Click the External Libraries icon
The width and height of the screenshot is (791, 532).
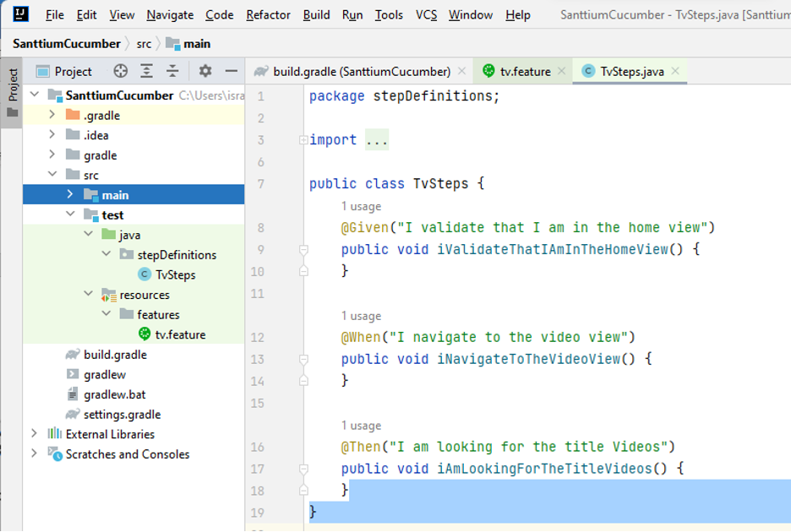(54, 434)
